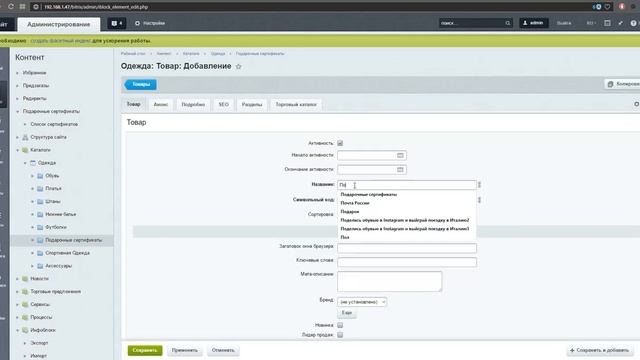This screenshot has width=640, height=360.
Task: Open the SEO tab
Action: [224, 104]
